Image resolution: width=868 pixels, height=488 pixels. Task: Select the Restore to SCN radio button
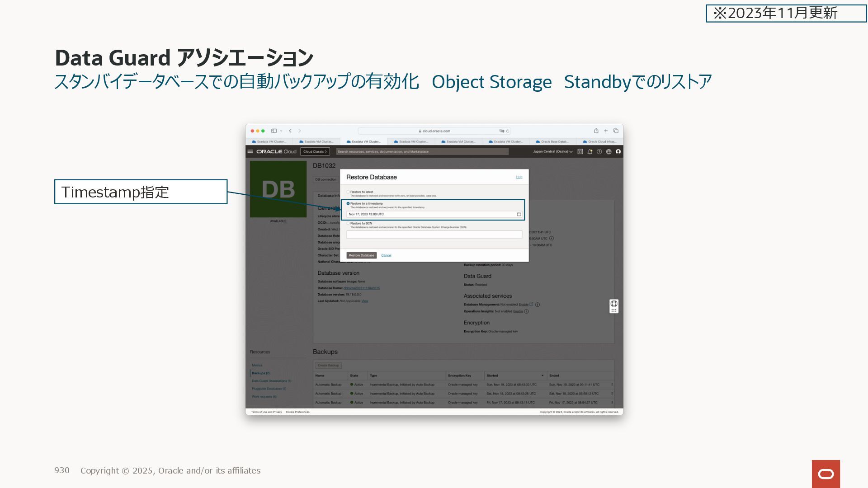coord(348,223)
